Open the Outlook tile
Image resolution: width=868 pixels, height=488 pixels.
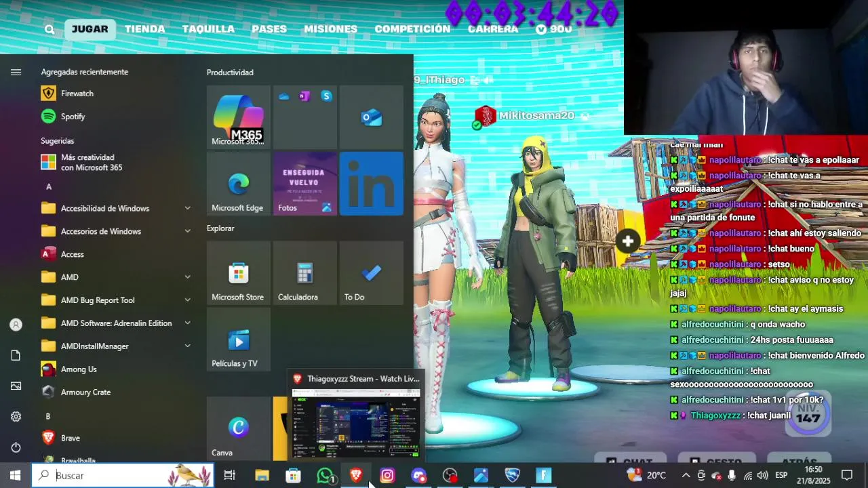point(372,117)
